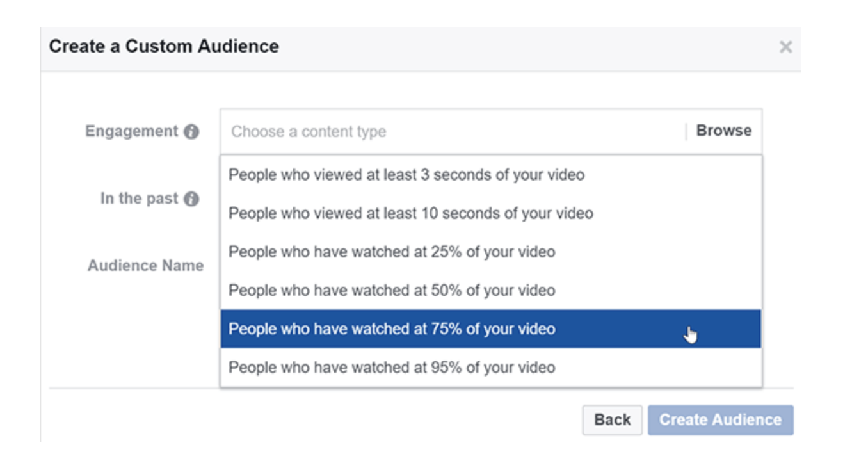Go back with the Back button
Viewport: 868px width, 470px height.
(612, 419)
